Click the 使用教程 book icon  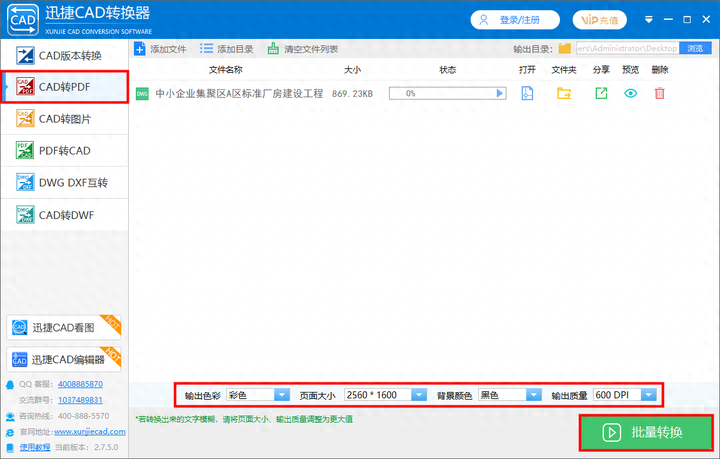coord(10,448)
